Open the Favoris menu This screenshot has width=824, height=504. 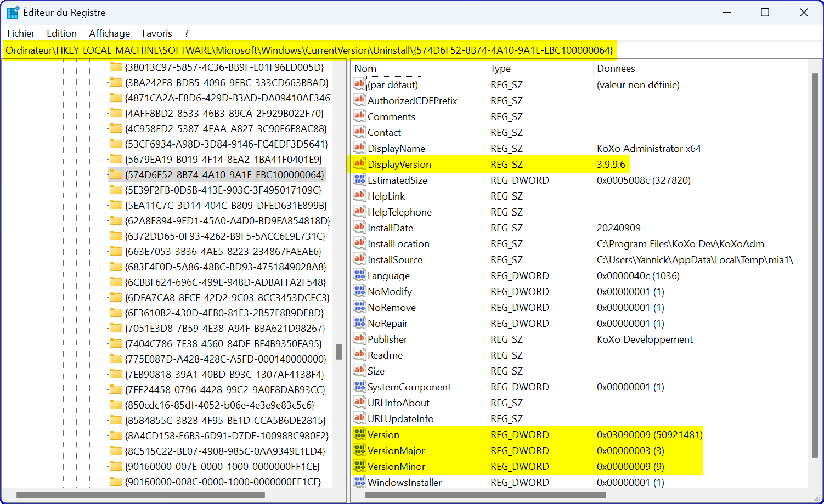click(x=157, y=33)
